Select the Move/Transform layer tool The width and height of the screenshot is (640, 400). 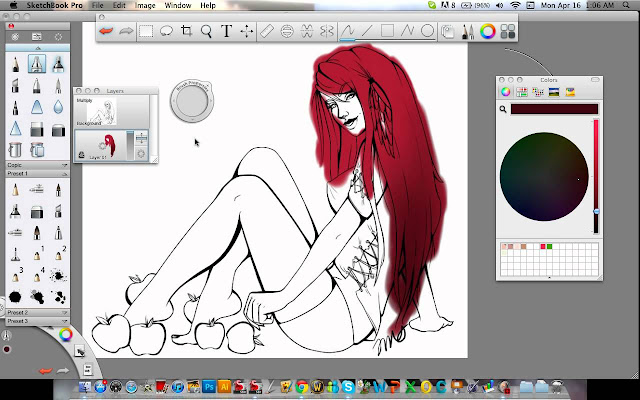(247, 31)
